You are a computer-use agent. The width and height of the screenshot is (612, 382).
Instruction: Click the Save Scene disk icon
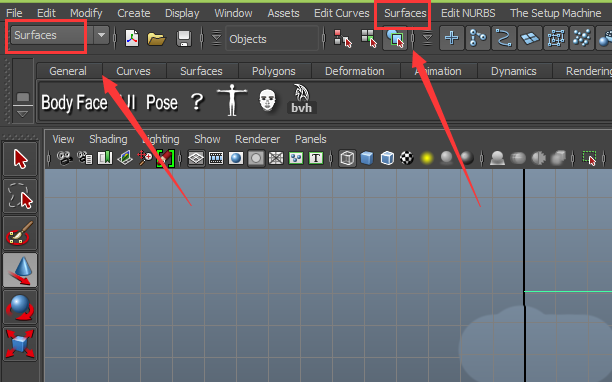[183, 39]
